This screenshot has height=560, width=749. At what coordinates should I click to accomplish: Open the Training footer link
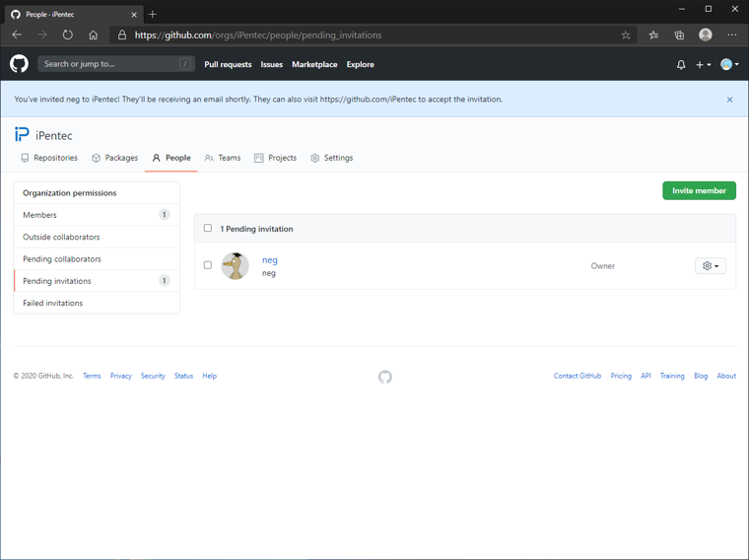click(672, 376)
